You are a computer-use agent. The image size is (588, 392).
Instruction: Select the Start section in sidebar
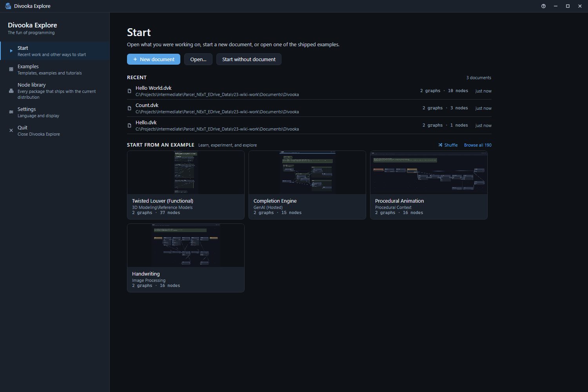point(55,51)
